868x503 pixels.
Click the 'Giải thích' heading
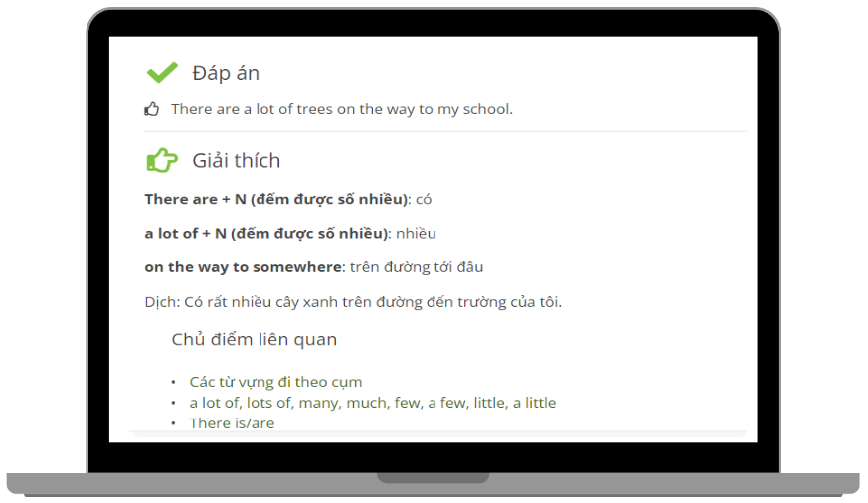pyautogui.click(x=236, y=161)
